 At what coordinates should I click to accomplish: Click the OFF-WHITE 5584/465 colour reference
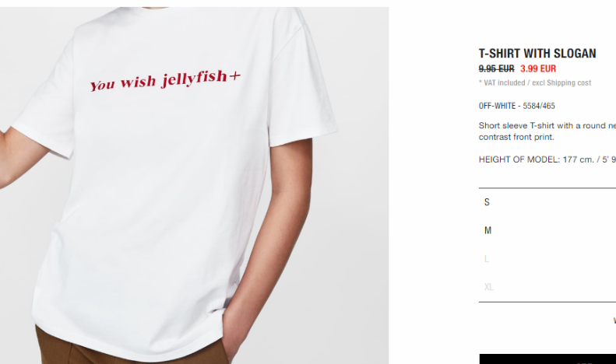point(516,106)
